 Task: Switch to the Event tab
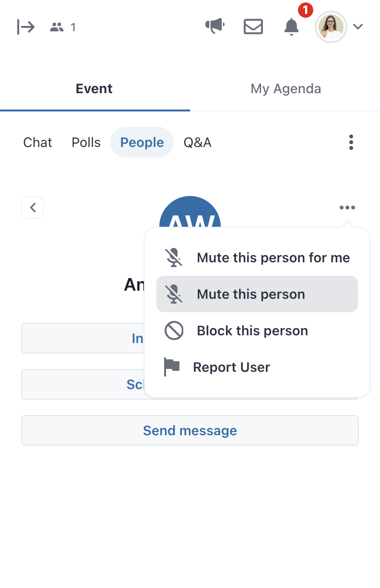[95, 89]
